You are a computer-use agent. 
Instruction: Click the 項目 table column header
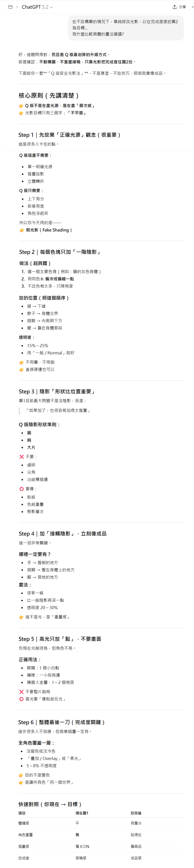pos(22,813)
